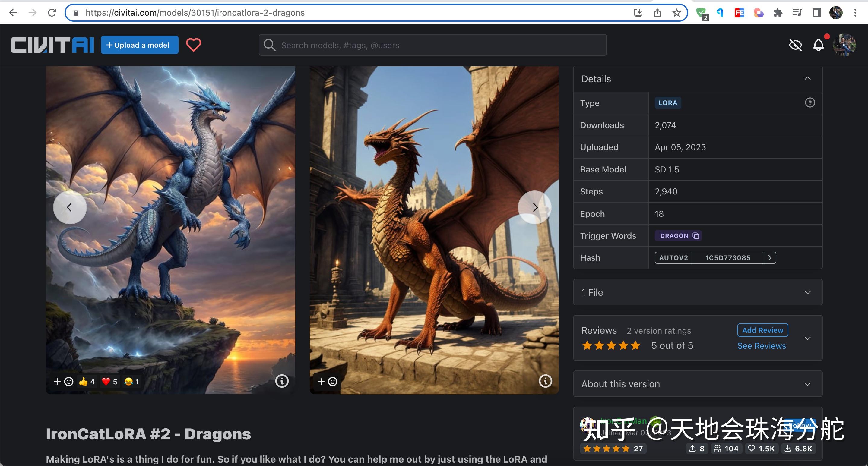
Task: Click the LORA type help question icon
Action: [x=810, y=103]
